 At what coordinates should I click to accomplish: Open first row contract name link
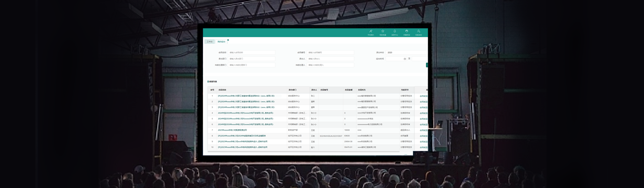(246, 96)
